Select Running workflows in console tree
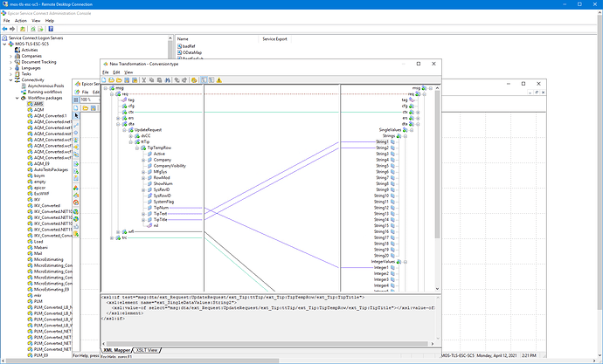 [x=45, y=92]
